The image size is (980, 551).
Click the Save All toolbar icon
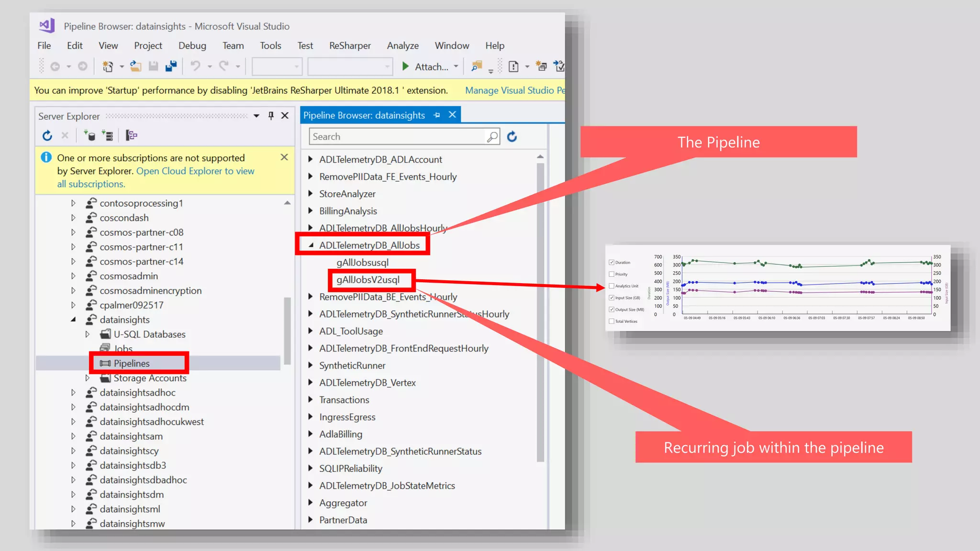coord(171,66)
